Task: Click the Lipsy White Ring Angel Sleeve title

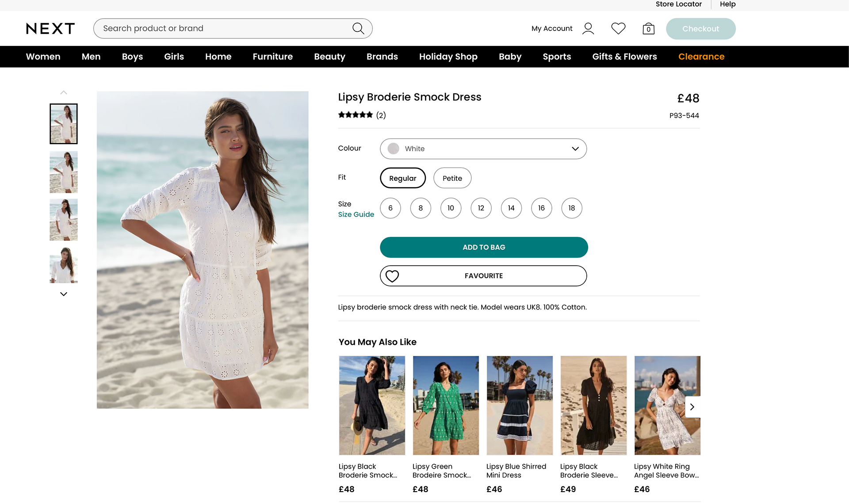Action: coord(666,471)
